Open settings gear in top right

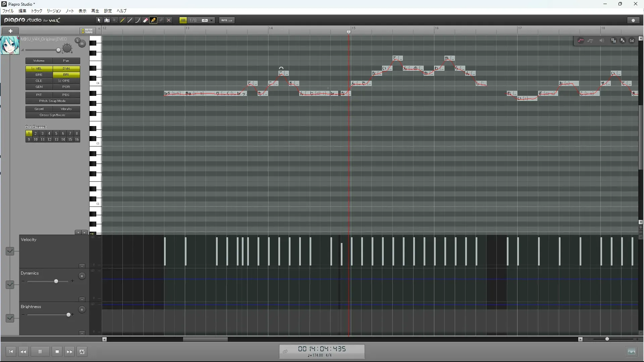(633, 20)
